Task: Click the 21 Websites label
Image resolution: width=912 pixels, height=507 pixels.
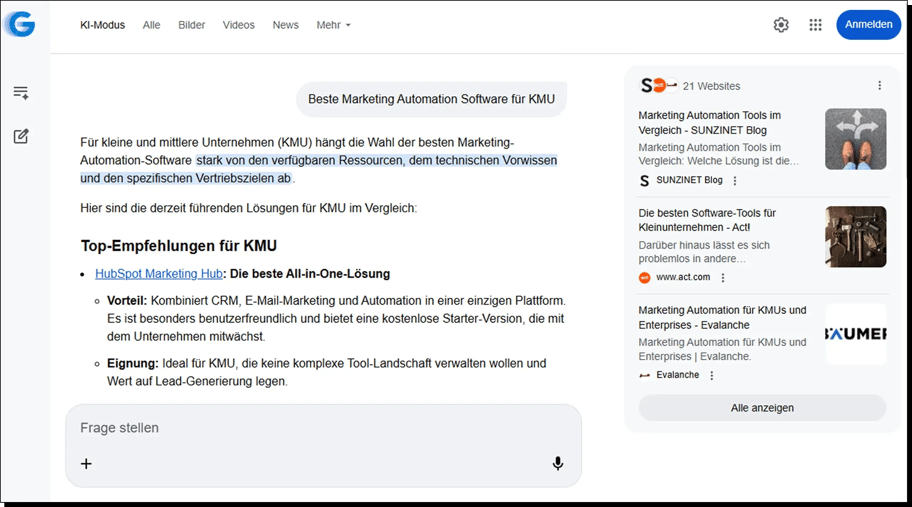Action: pyautogui.click(x=711, y=86)
